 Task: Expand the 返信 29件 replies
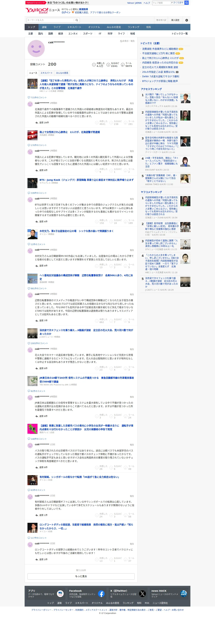(42, 123)
